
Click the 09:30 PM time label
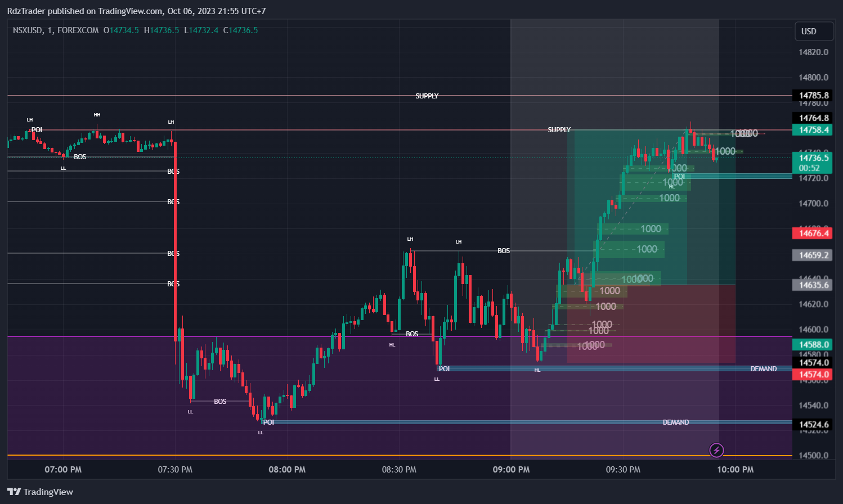(x=623, y=470)
